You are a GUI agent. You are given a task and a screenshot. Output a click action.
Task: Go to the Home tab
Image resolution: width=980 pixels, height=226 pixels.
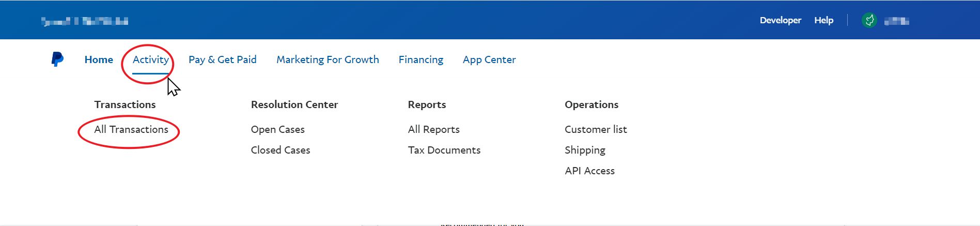[x=99, y=59]
